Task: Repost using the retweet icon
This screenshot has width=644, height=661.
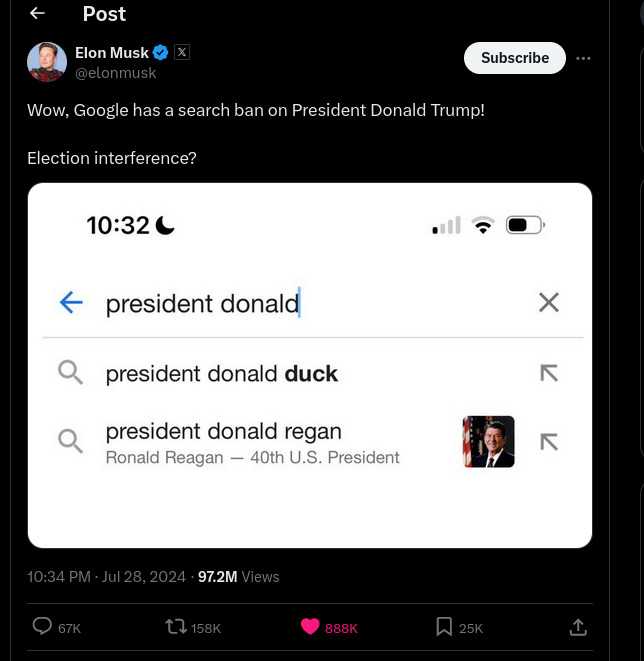Action: [176, 626]
